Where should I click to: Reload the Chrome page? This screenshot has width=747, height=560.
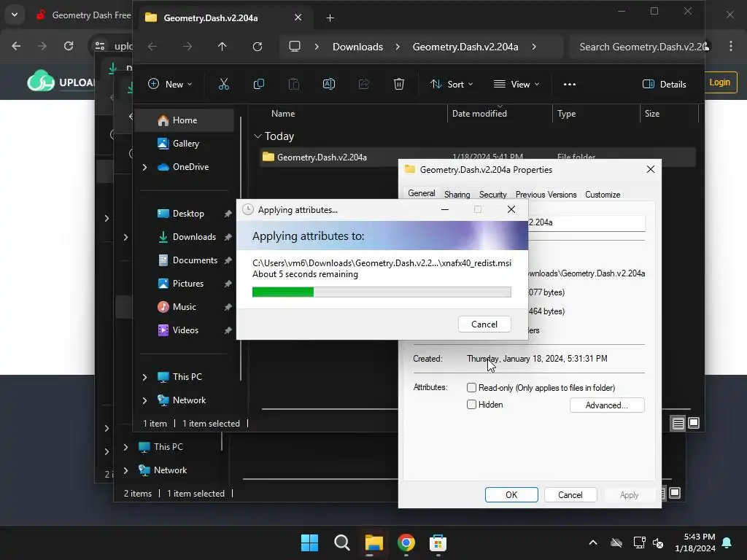[x=69, y=46]
